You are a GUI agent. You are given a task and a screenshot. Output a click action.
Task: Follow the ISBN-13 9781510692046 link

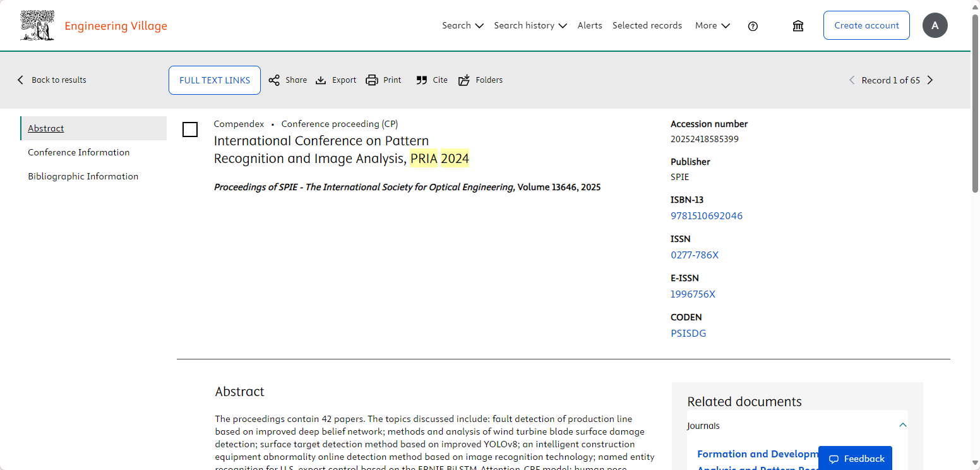tap(706, 216)
